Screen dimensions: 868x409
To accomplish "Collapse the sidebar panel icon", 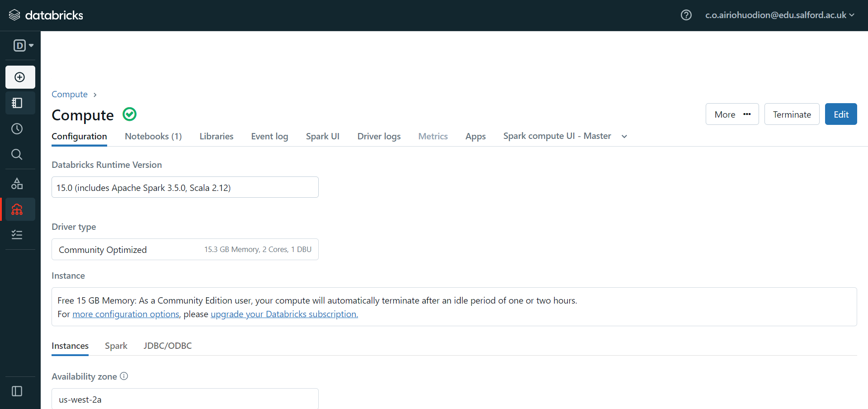I will tap(17, 391).
